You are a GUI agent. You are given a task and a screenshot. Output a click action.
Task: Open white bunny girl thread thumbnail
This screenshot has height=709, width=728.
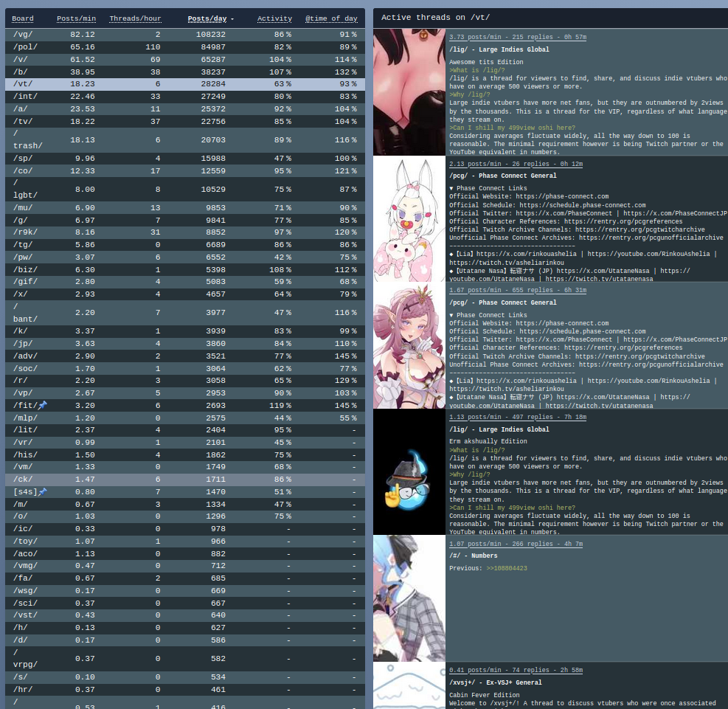409,218
